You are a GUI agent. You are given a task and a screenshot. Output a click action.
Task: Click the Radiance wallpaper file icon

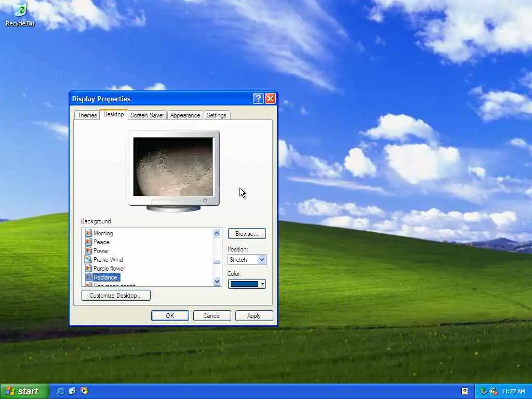tap(88, 277)
